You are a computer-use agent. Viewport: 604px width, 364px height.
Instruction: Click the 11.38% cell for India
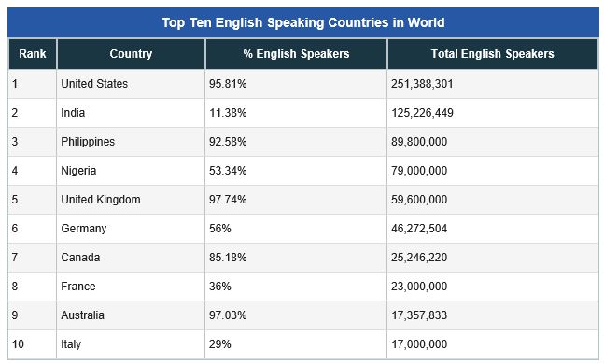click(x=296, y=113)
